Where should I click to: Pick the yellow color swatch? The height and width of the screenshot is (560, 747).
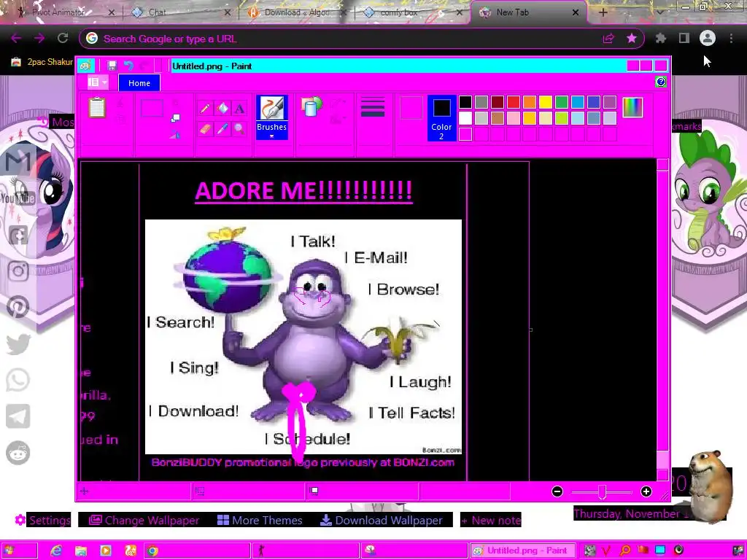point(546,102)
